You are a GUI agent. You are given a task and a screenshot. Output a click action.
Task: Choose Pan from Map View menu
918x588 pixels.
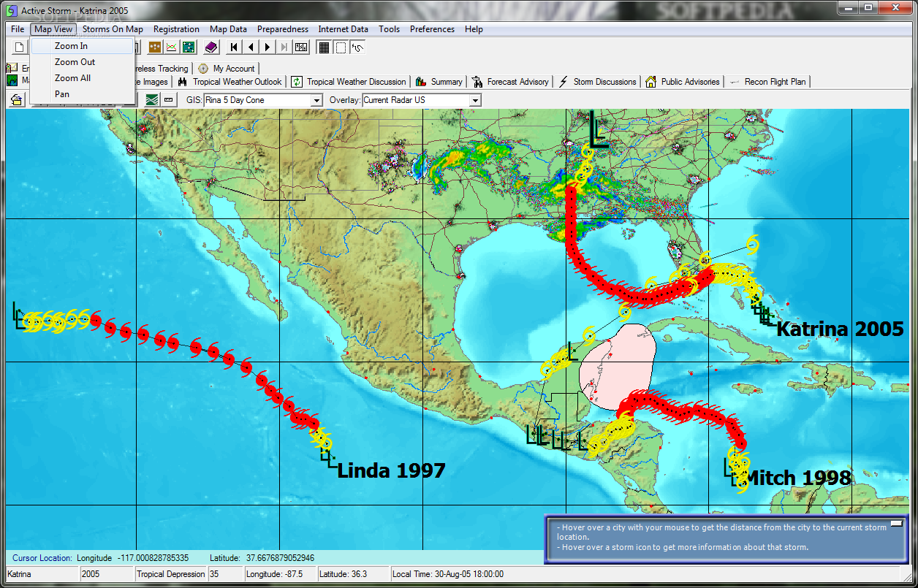[83, 94]
